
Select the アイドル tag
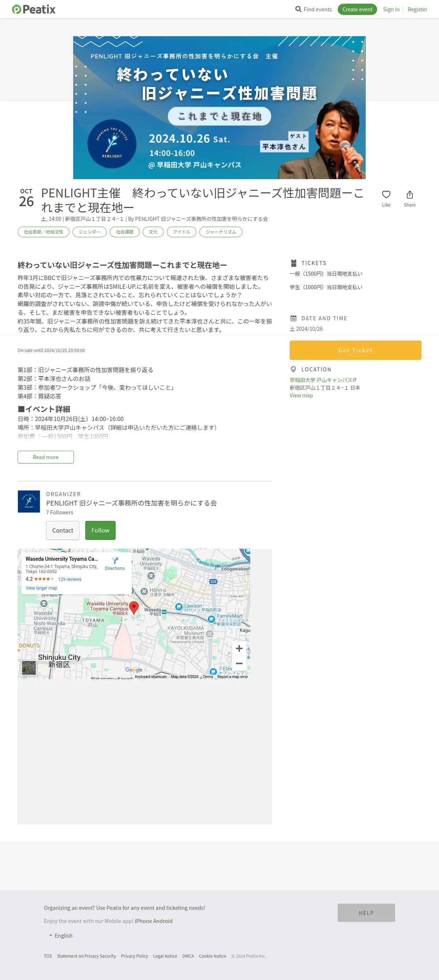pos(181,232)
